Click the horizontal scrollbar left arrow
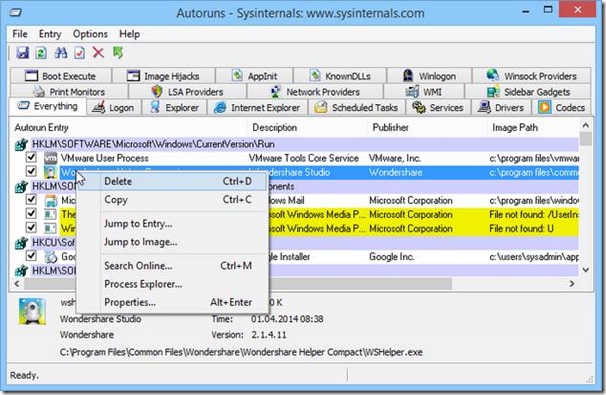606x395 pixels. (17, 284)
